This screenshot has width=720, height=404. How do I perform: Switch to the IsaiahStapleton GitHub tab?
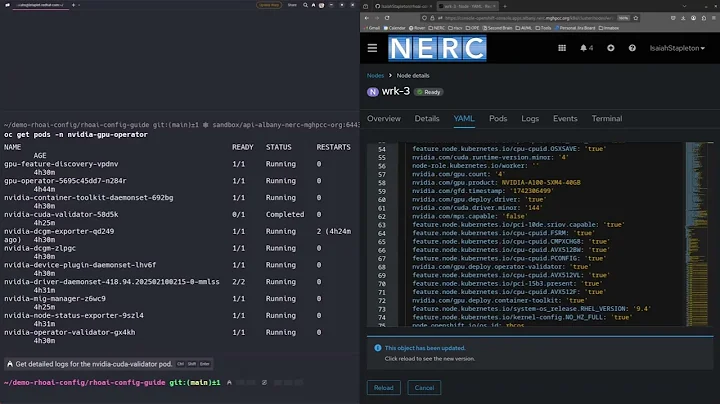pyautogui.click(x=403, y=6)
